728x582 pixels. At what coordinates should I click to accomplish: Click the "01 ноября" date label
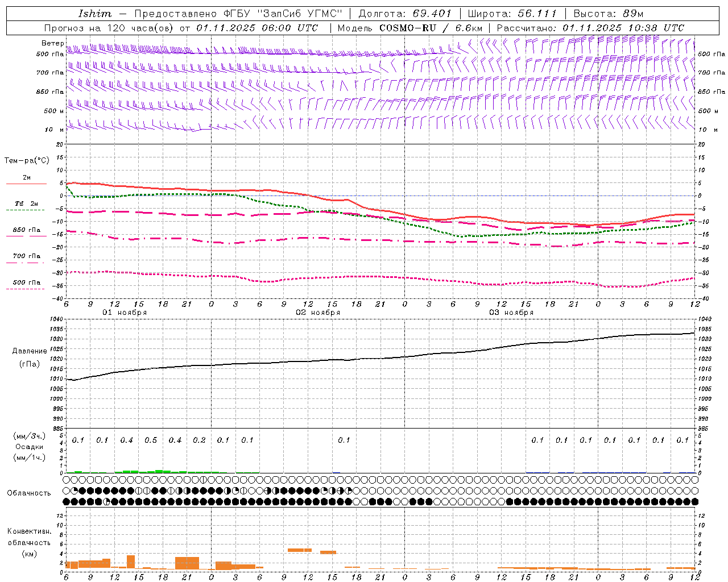pos(125,313)
